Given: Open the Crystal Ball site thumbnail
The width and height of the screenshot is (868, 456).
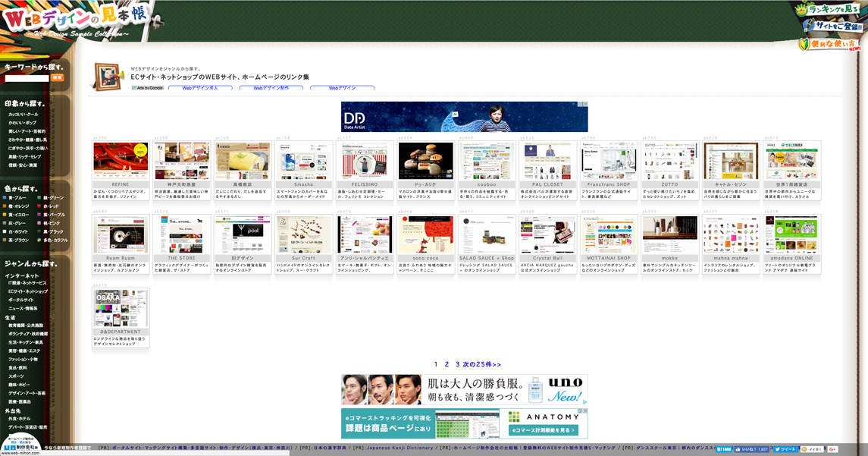Looking at the screenshot, I should pos(547,234).
